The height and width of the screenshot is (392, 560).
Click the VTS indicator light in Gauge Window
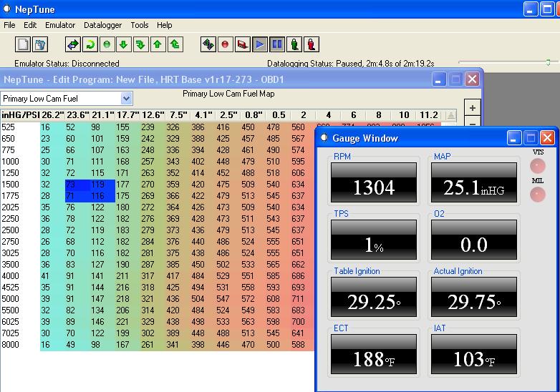(x=538, y=166)
